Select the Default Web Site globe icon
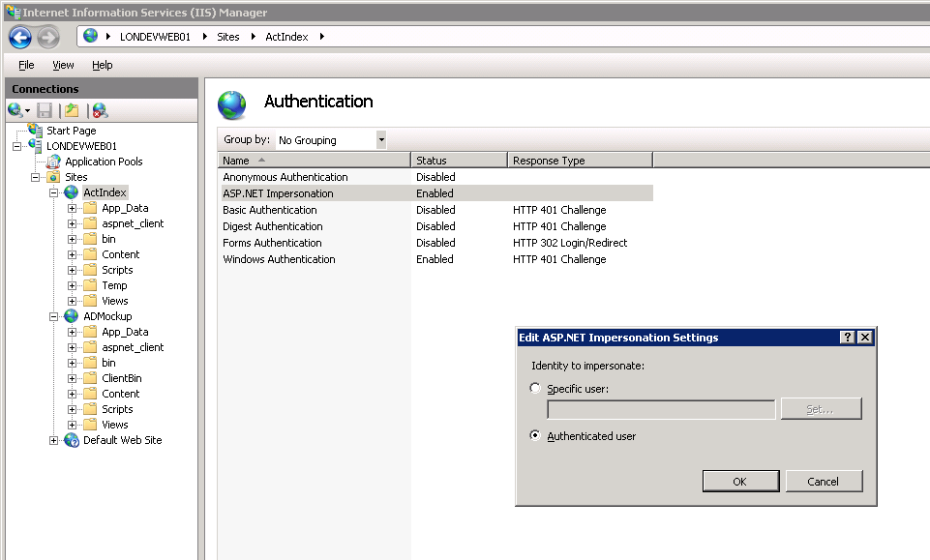 click(72, 440)
